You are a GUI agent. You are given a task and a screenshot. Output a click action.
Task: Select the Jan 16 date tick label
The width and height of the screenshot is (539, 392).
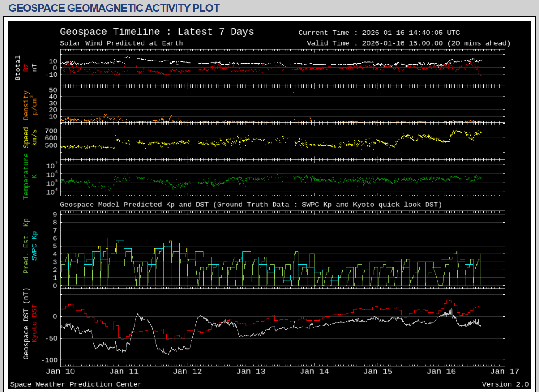(x=441, y=372)
